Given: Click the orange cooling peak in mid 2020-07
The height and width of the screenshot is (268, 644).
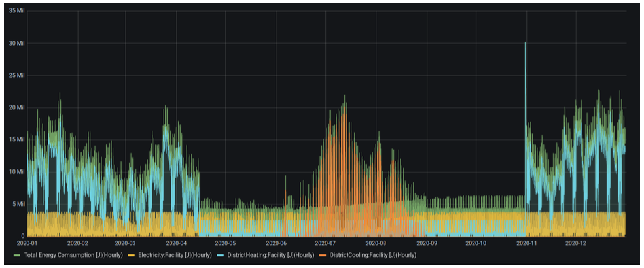Looking at the screenshot, I should coord(345,123).
